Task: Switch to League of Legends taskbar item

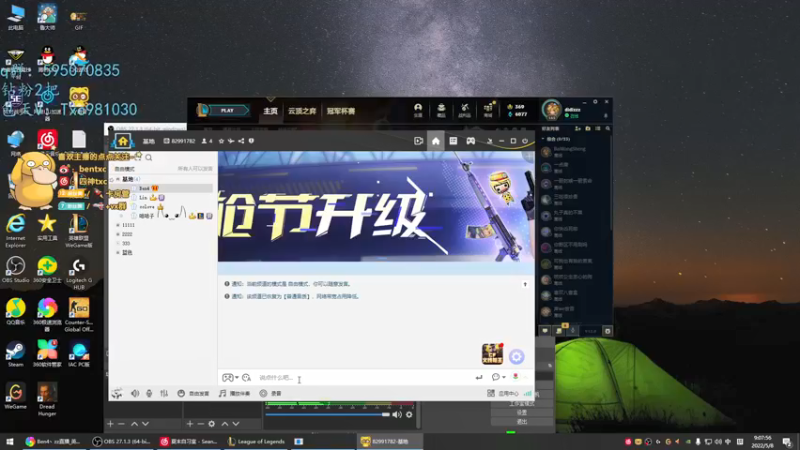Action: pos(256,441)
